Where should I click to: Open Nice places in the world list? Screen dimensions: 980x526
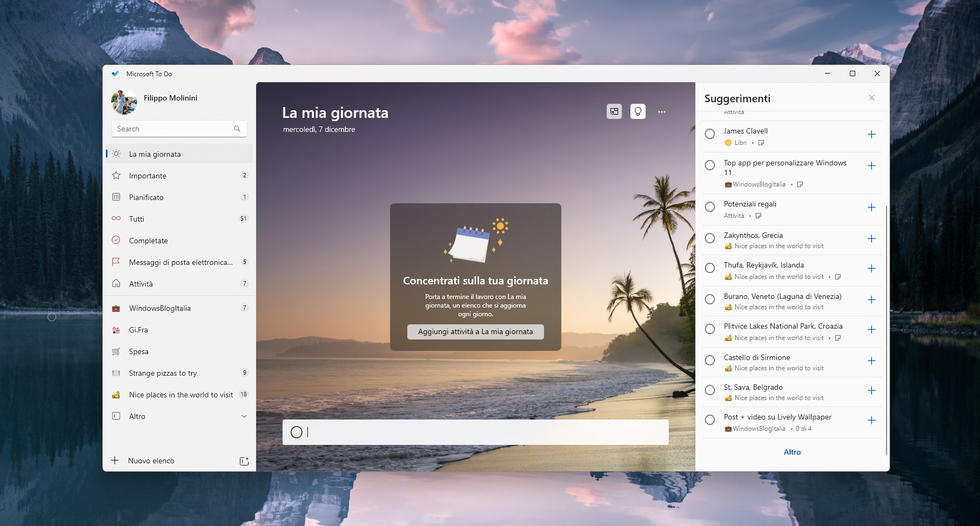(179, 395)
